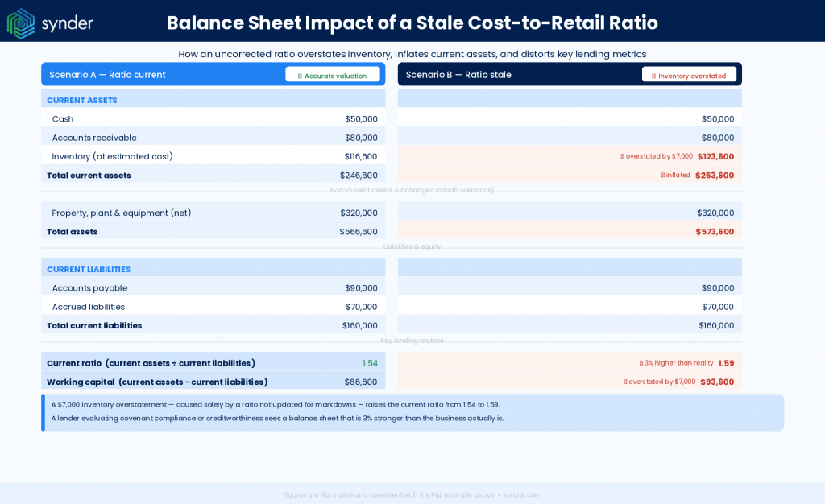Click the warning icon beside "3% higher than reality"
Image resolution: width=825 pixels, height=504 pixels.
click(641, 362)
